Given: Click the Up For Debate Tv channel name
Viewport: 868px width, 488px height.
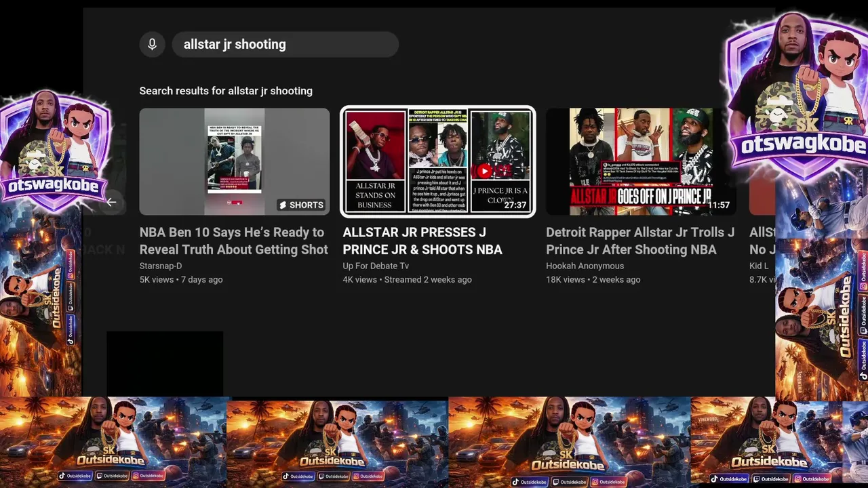Looking at the screenshot, I should tap(376, 266).
